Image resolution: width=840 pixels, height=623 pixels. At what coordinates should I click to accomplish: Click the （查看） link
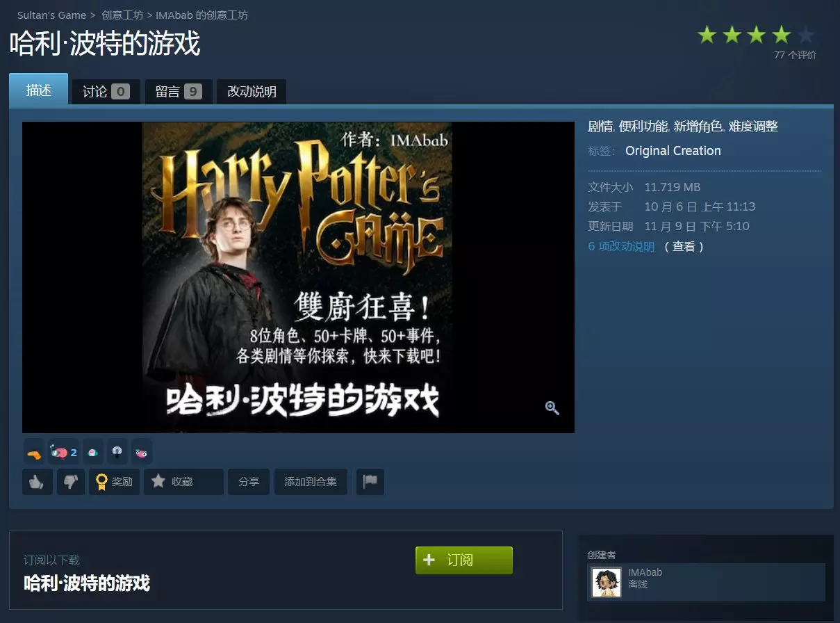(x=684, y=246)
